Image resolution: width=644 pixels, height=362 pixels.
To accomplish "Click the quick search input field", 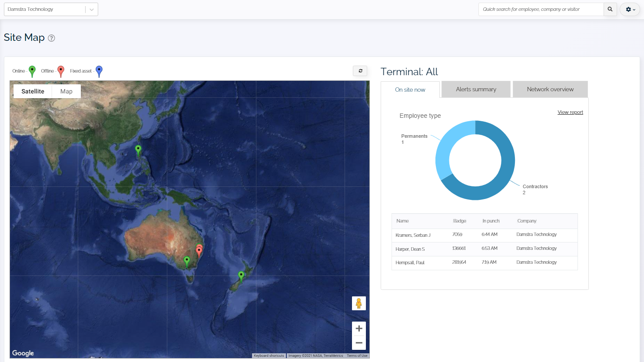I will pos(541,9).
